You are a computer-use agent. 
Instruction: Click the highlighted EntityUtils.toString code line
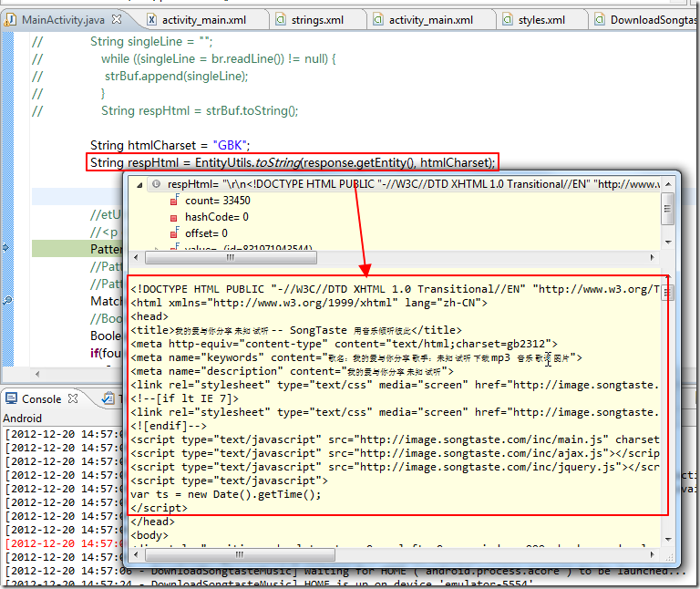coord(293,163)
